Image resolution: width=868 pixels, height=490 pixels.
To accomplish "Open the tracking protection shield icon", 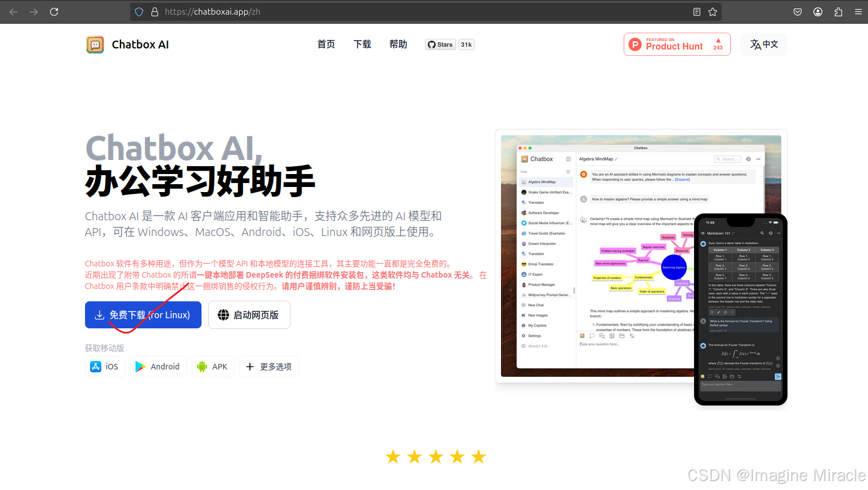I will [x=139, y=12].
